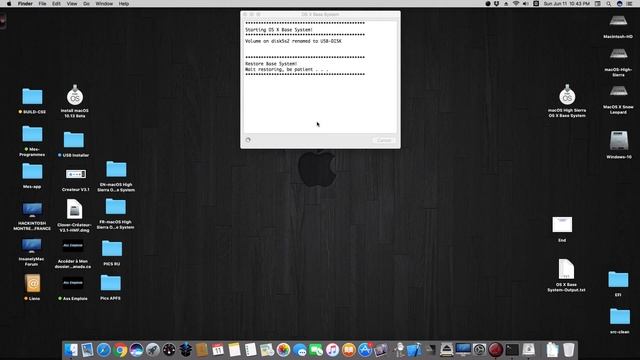Open Notification Center from menu bar
This screenshot has width=640, height=360.
630,4
